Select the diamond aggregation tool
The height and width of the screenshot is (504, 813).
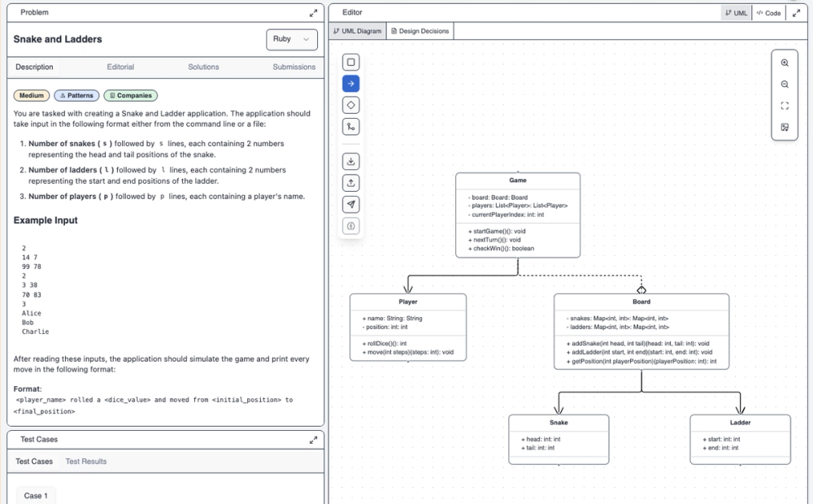tap(351, 105)
